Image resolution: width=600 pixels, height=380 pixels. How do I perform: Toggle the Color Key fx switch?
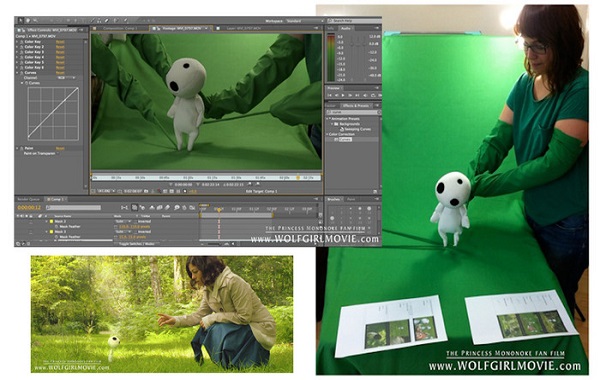point(21,42)
